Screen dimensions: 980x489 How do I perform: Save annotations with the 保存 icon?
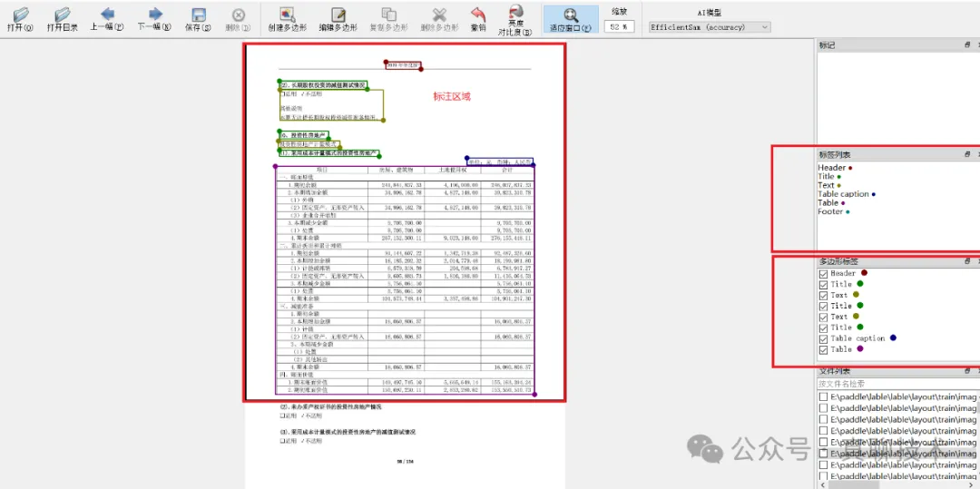click(198, 15)
